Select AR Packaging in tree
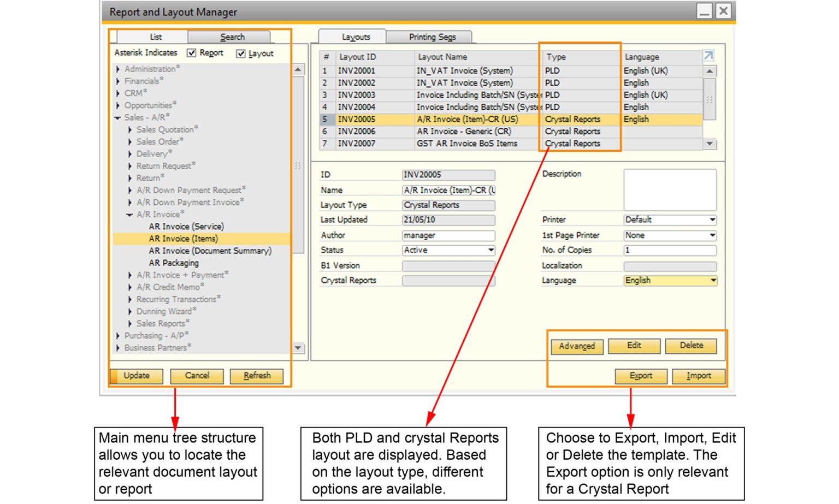The width and height of the screenshot is (839, 504). pyautogui.click(x=174, y=263)
